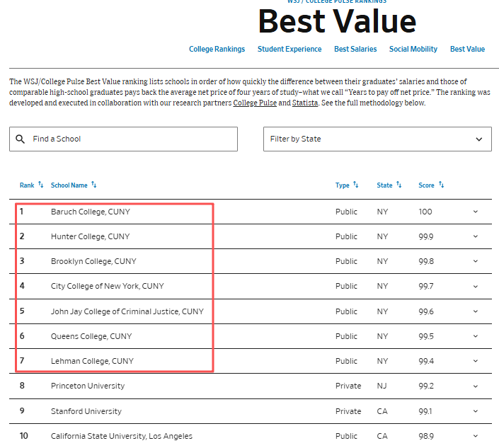Expand Princeton University row chevron
Image resolution: width=499 pixels, height=448 pixels.
click(475, 386)
